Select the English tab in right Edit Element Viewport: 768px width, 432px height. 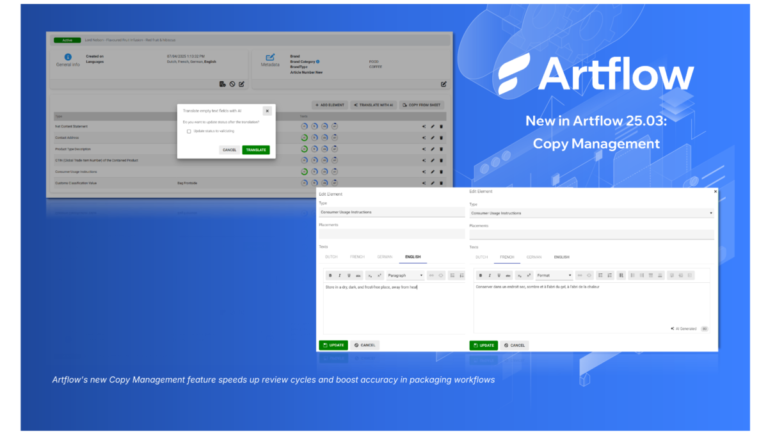tap(562, 257)
